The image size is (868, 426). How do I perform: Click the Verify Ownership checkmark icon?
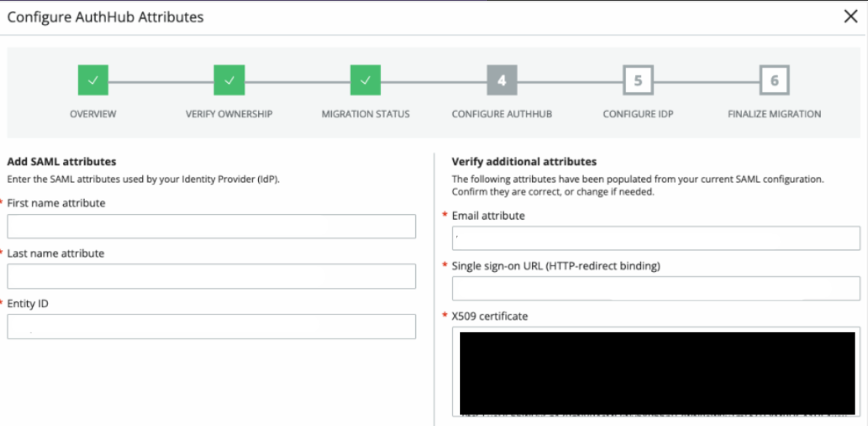point(229,80)
